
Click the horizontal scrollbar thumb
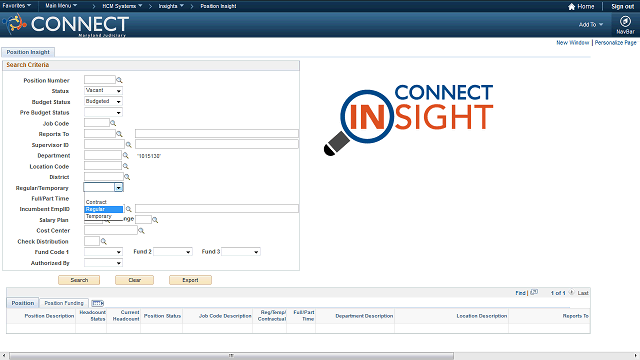click(x=231, y=356)
